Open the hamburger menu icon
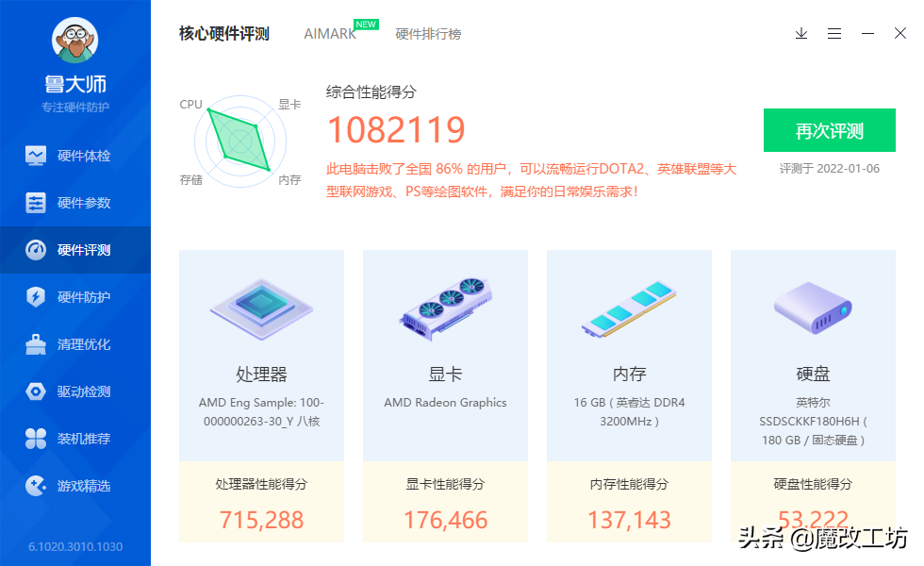 [x=834, y=34]
